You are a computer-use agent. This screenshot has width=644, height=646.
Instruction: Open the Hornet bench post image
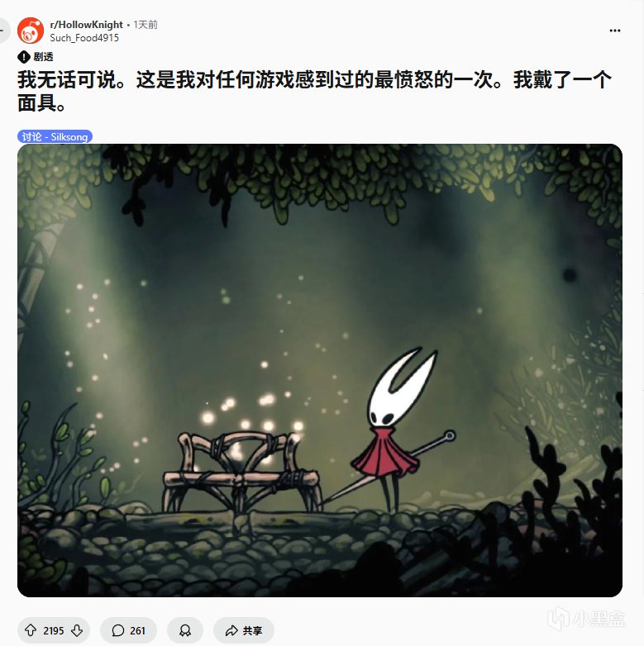320,370
